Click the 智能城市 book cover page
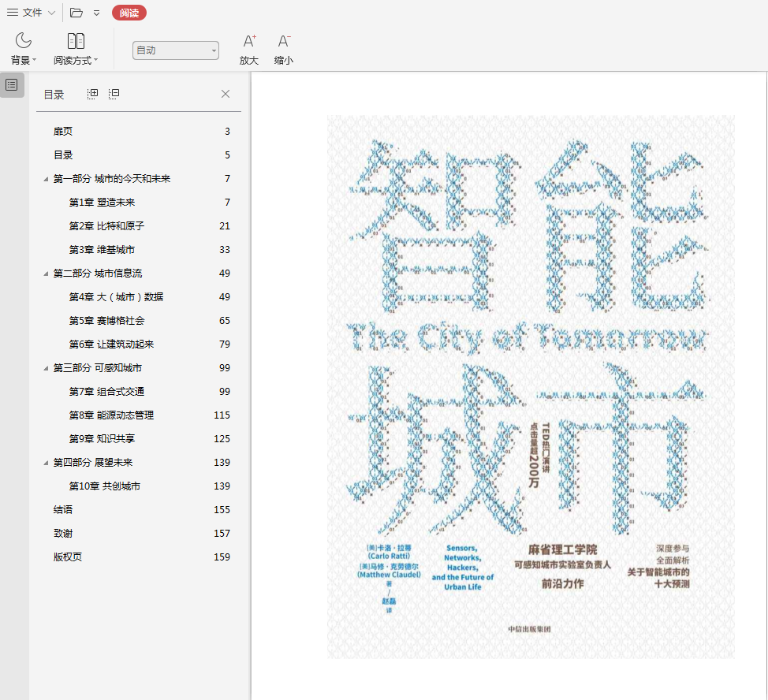 [531, 387]
